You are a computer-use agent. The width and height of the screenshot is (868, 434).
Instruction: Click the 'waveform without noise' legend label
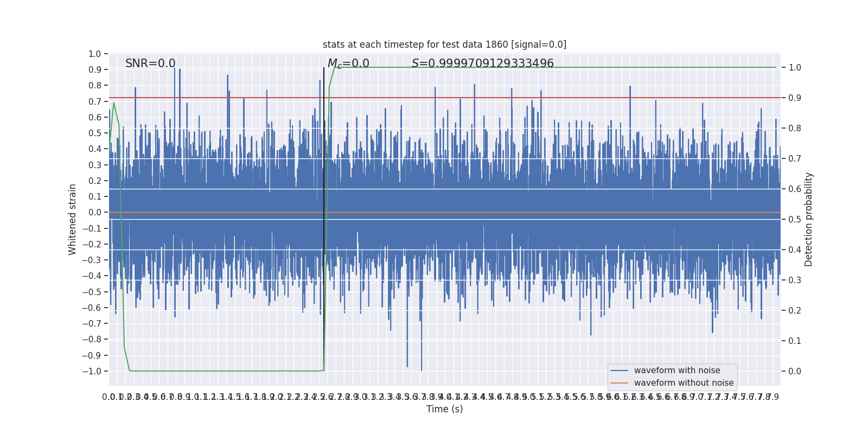[x=684, y=383]
